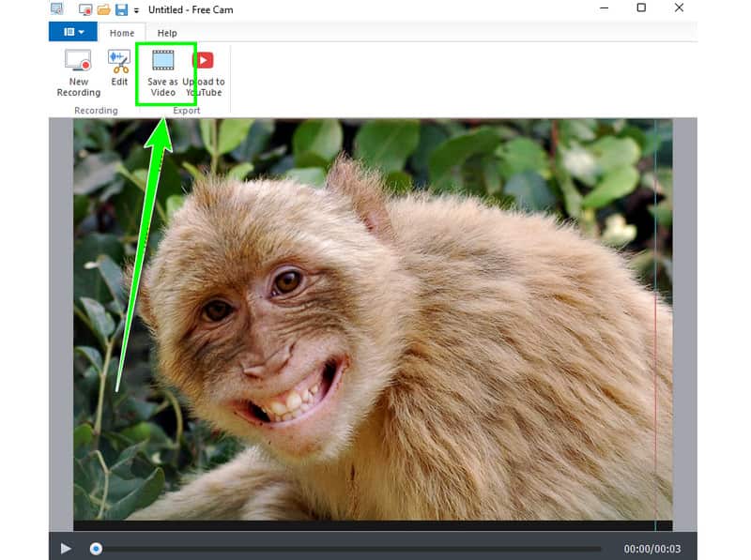Open the Help tab
Viewport: 751px width, 560px height.
(167, 33)
